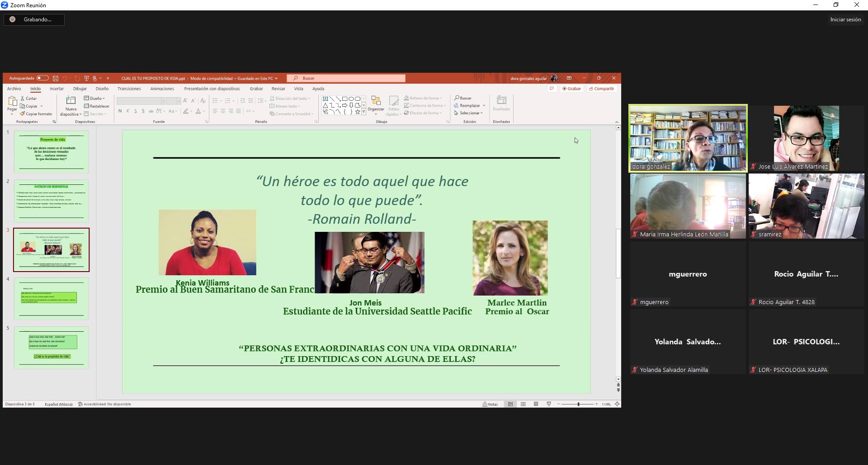Click the Compartir button
The width and height of the screenshot is (868, 465).
[601, 89]
